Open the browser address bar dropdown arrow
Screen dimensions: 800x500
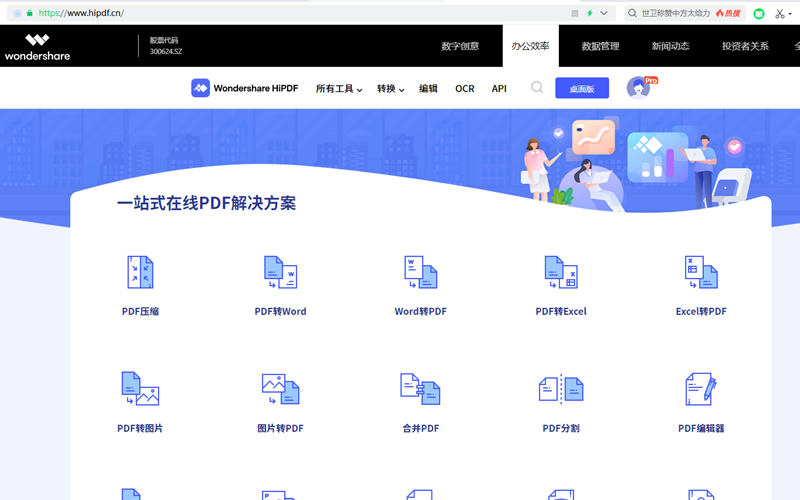(604, 13)
